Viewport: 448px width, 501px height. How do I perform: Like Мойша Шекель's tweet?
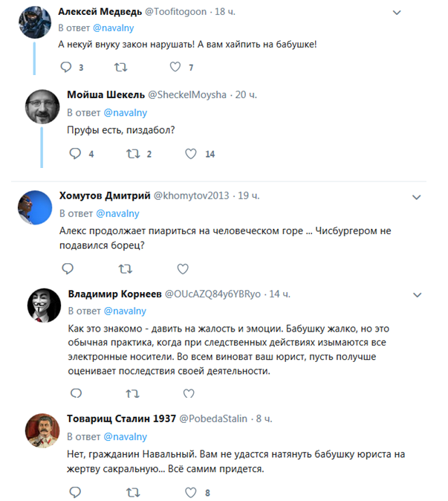click(x=191, y=154)
